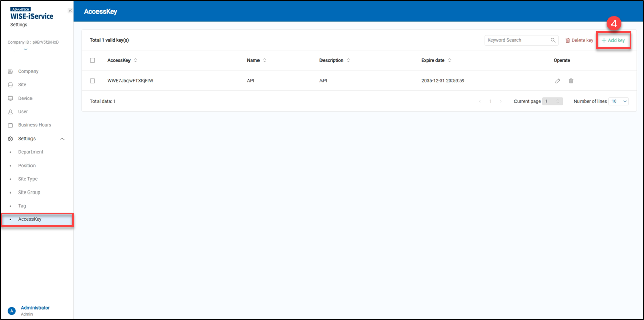Edit the WWE7JaqwFTXKjFrW access key with pencil icon
644x320 pixels.
click(x=557, y=81)
